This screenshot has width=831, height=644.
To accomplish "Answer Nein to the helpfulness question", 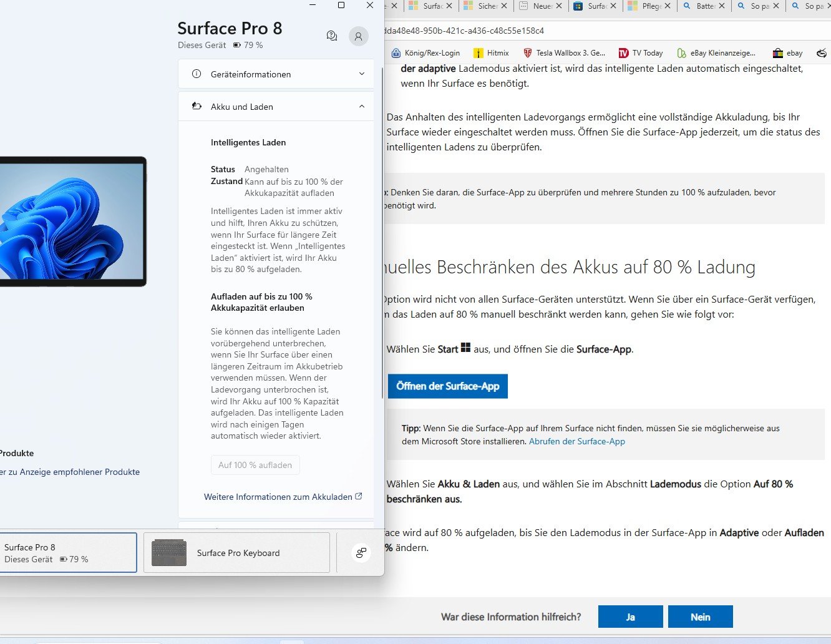I will [x=700, y=617].
